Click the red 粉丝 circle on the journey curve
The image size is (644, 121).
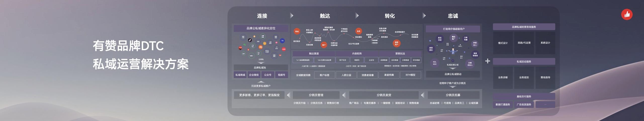click(297, 32)
